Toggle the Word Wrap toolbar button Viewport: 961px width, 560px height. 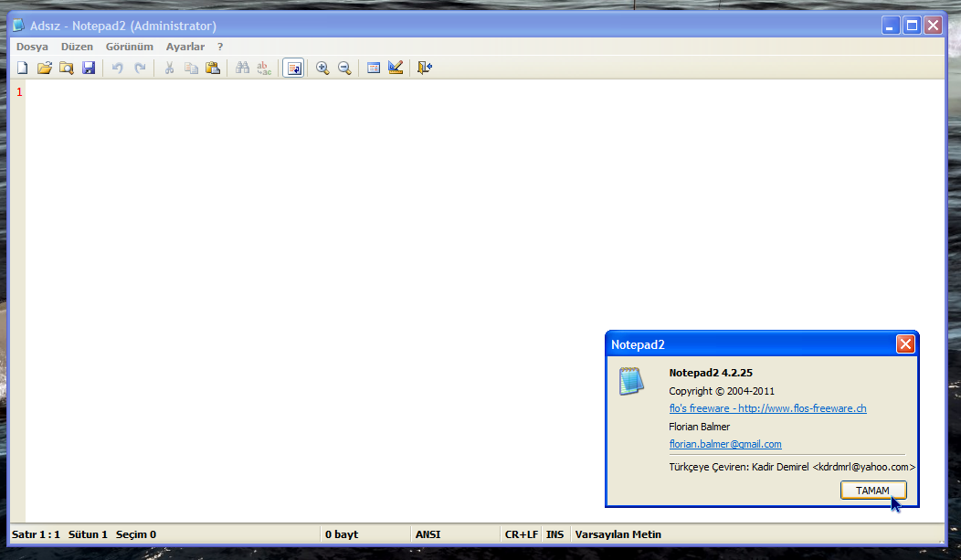click(293, 68)
